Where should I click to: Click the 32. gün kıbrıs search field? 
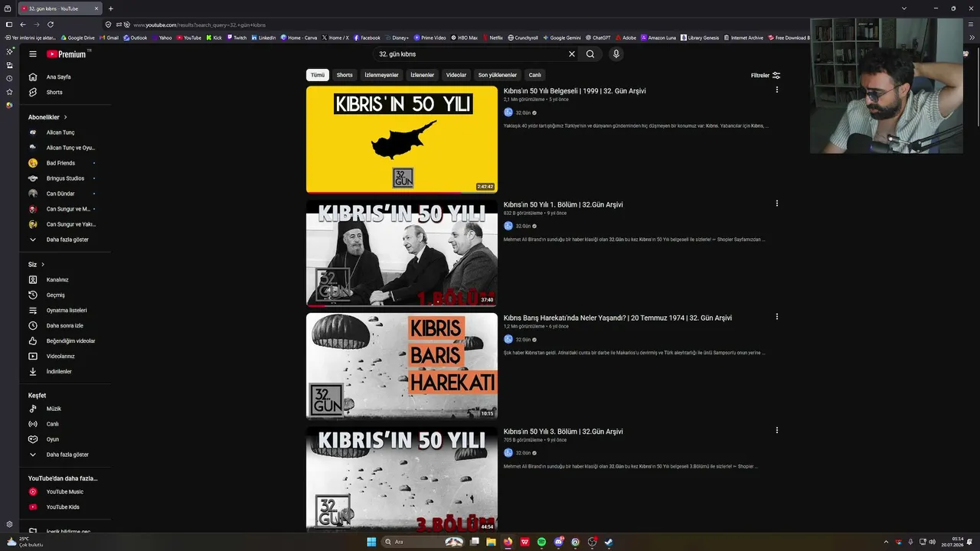click(469, 54)
